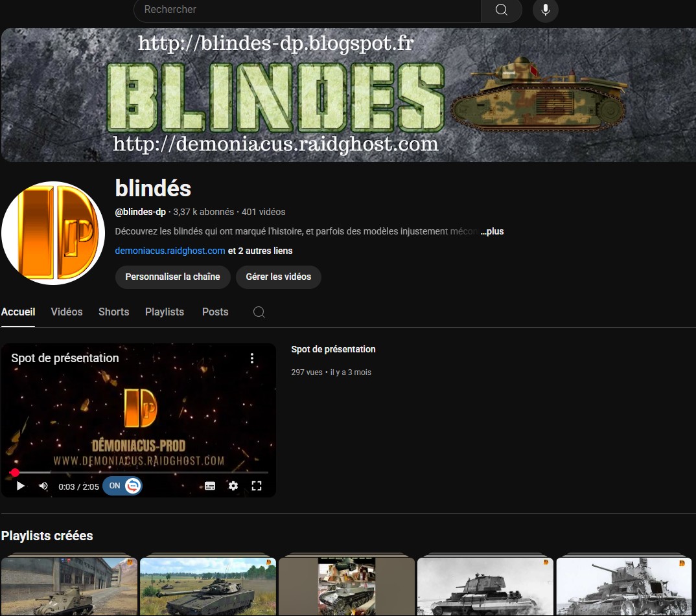Click Gérer les vidéos button
696x616 pixels.
pyautogui.click(x=279, y=277)
